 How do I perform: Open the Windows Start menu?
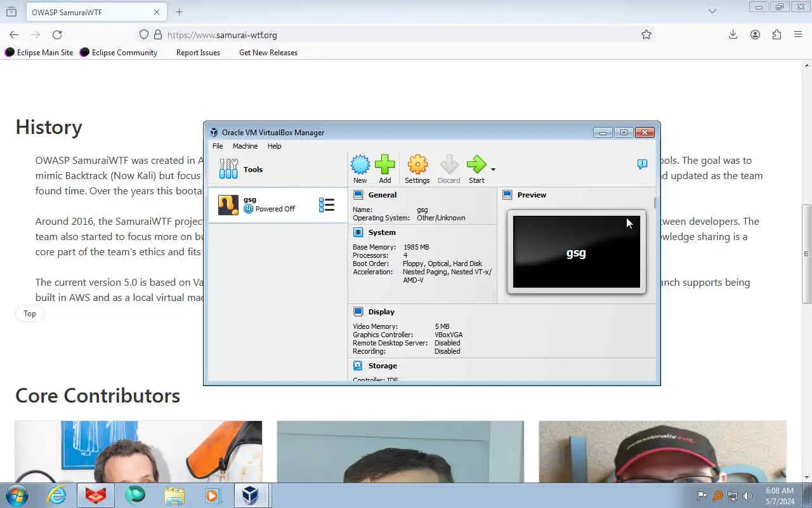click(x=16, y=495)
